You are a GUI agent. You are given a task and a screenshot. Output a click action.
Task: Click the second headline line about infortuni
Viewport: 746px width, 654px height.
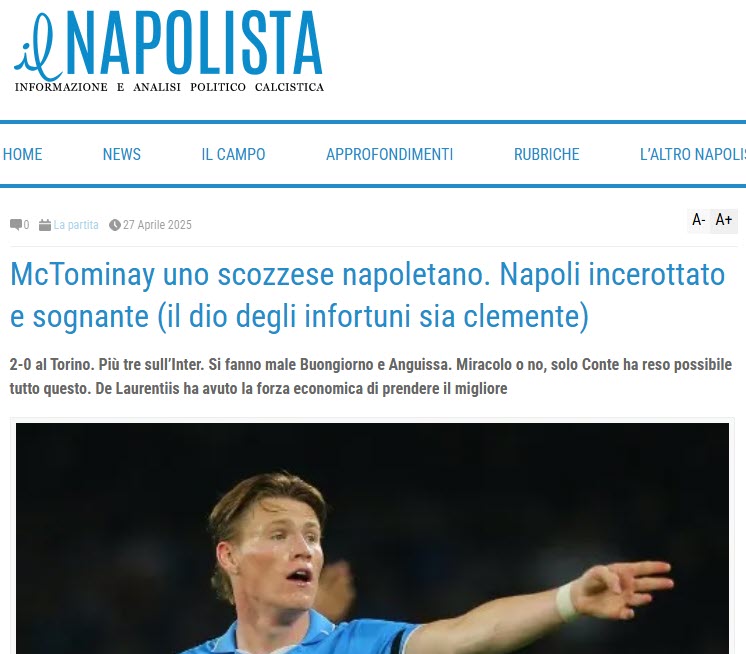coord(299,316)
